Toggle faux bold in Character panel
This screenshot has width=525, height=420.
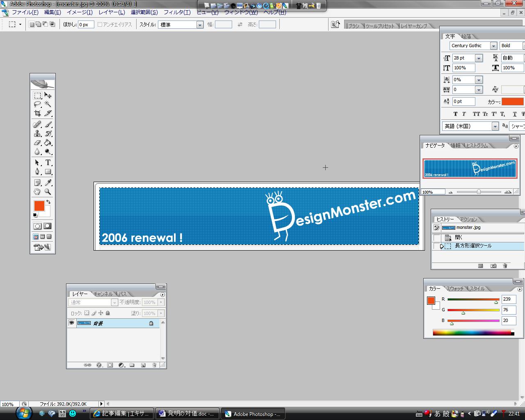tap(455, 114)
